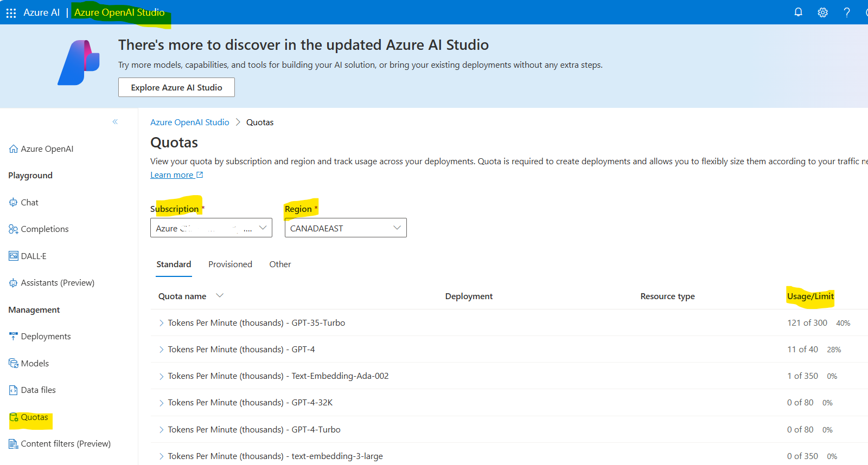Open the Region dropdown showing CANADAEAST

(346, 228)
